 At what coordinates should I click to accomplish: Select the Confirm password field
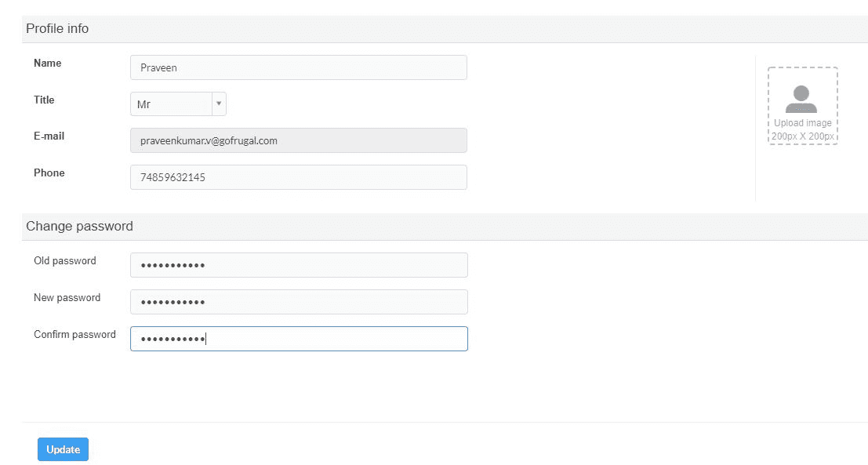click(298, 339)
